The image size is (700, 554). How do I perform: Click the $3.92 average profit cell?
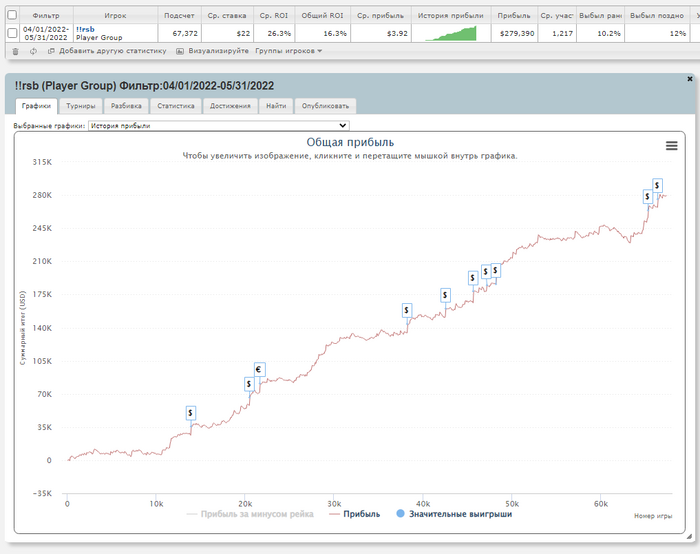(x=380, y=33)
